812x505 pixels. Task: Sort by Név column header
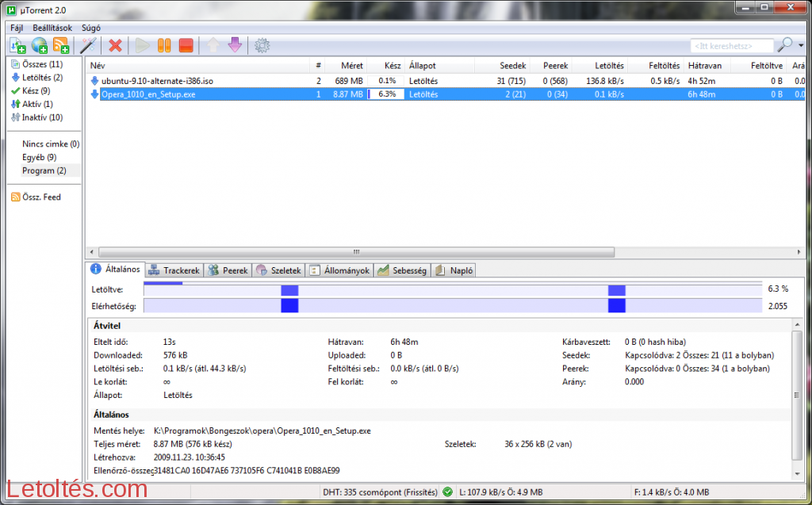tap(199, 66)
